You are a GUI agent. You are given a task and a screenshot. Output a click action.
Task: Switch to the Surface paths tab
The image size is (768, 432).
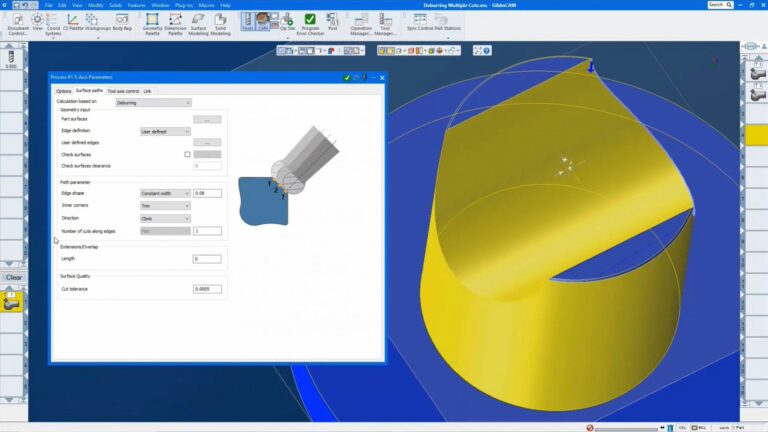89,91
